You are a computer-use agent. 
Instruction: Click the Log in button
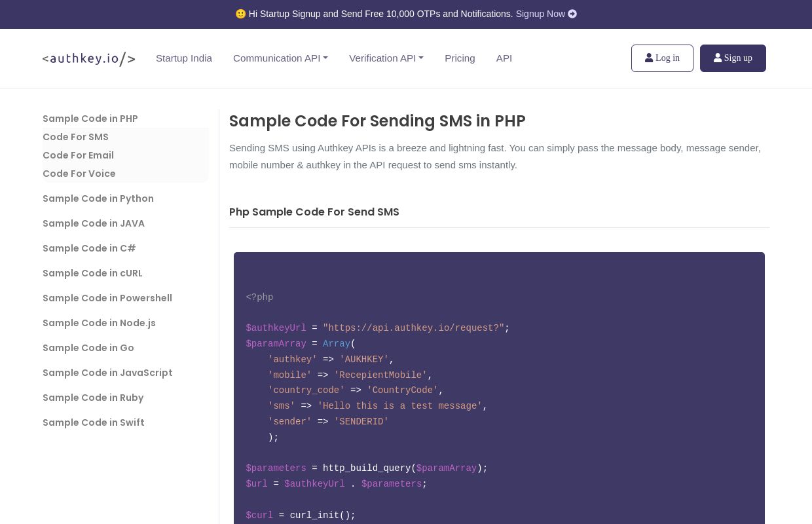point(662,58)
